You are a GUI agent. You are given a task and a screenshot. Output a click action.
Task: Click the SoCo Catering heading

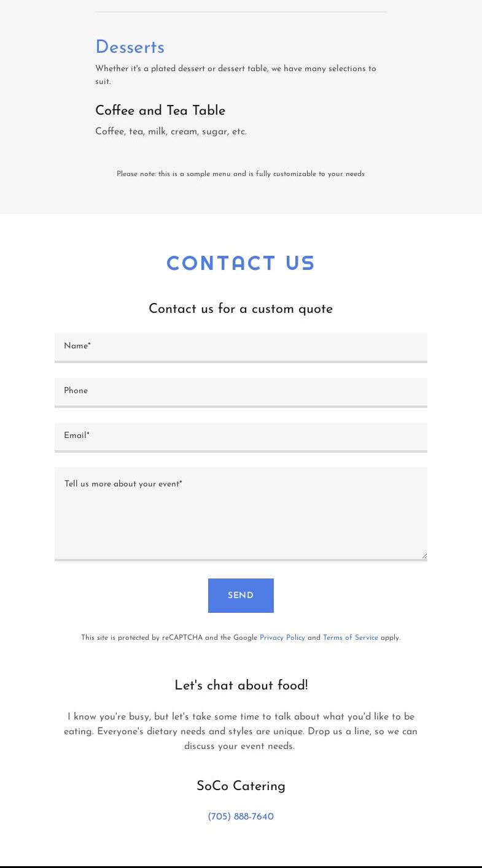[241, 786]
